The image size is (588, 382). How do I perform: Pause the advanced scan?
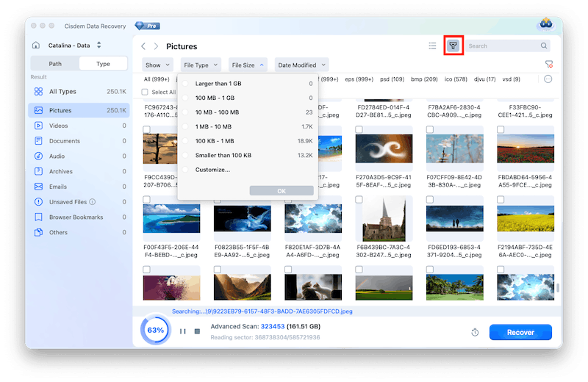pos(182,331)
